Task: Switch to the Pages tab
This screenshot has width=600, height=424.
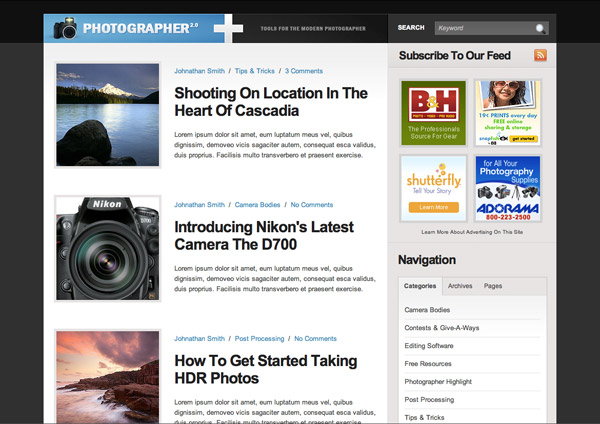Action: pos(493,286)
